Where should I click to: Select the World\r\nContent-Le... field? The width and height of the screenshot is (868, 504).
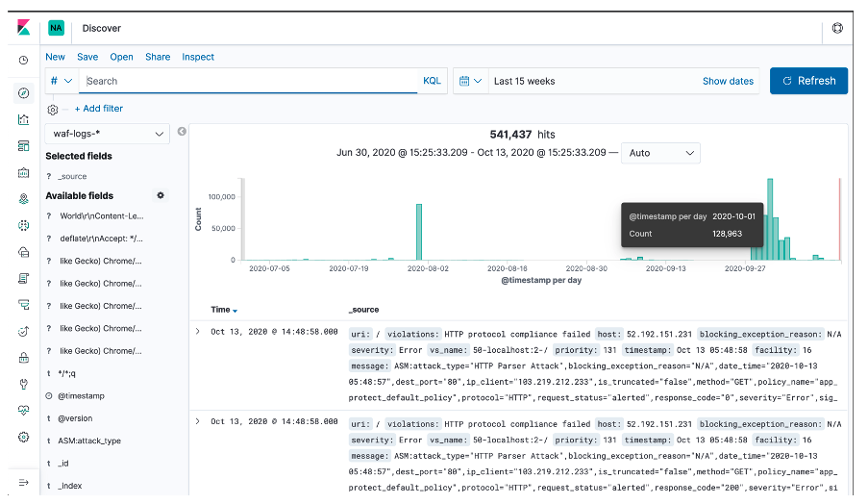pyautogui.click(x=101, y=216)
